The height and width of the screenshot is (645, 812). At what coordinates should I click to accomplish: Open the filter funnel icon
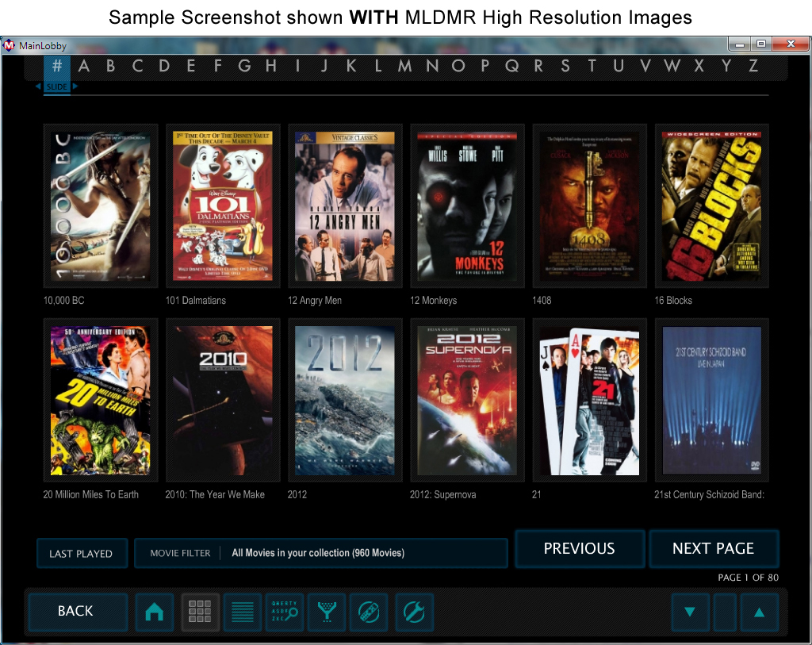[x=327, y=612]
